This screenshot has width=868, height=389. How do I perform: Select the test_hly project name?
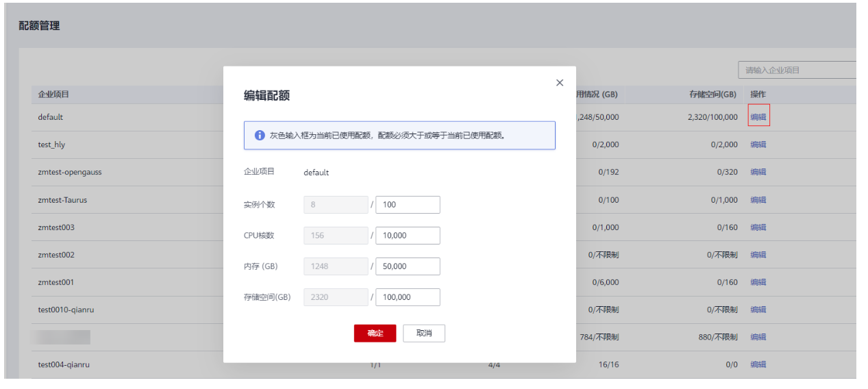click(51, 145)
